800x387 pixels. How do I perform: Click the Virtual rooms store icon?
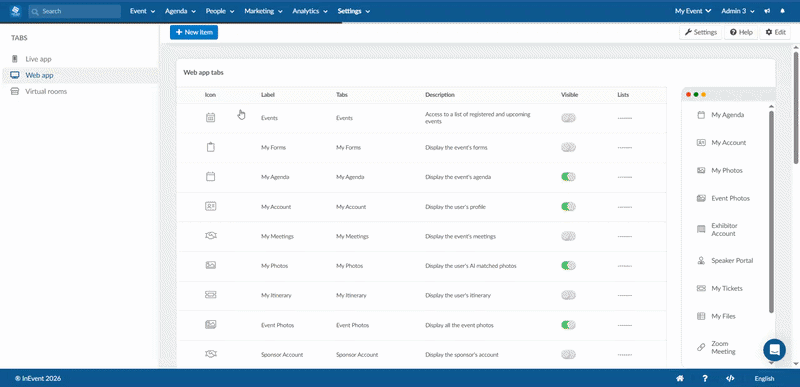[15, 91]
